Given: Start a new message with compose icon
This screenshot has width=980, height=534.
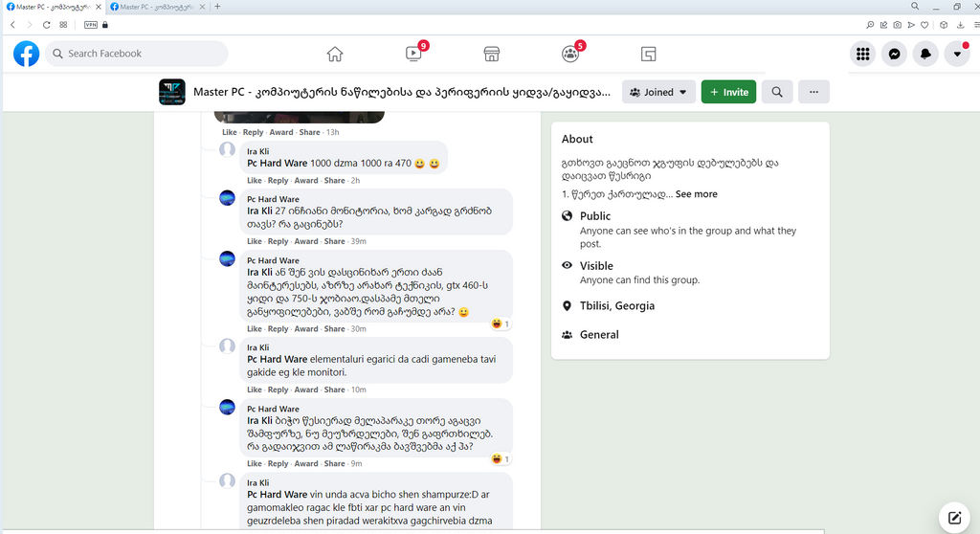Looking at the screenshot, I should pos(954,517).
